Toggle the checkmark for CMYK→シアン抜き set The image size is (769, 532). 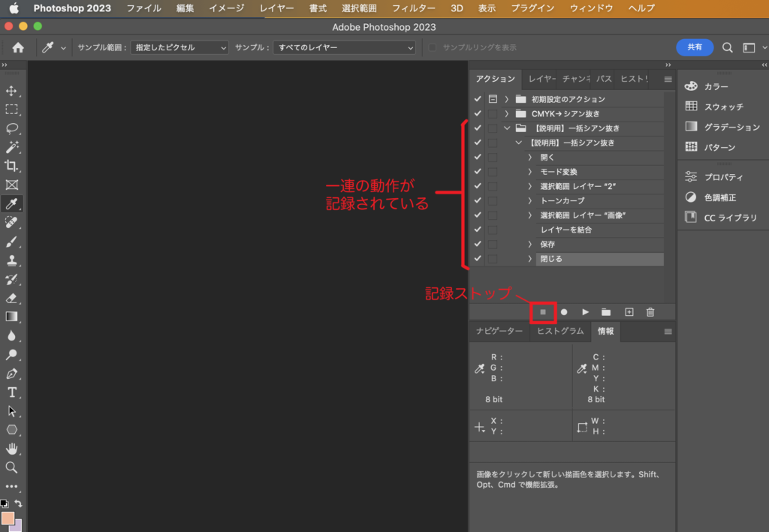(x=478, y=113)
